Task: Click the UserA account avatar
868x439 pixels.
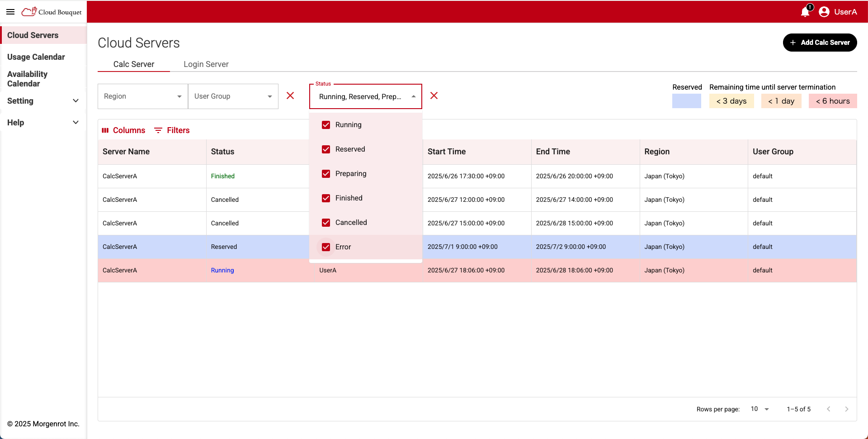Action: [824, 12]
